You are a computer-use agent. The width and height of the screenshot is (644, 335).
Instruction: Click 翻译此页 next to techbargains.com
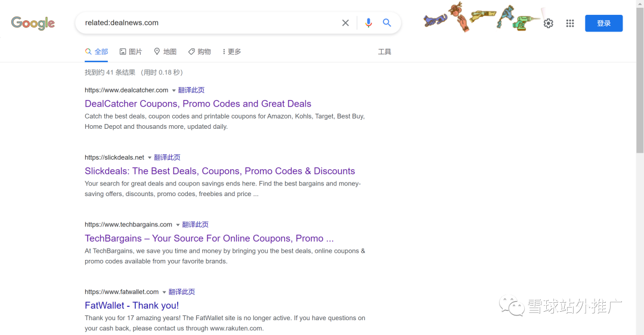coord(196,225)
